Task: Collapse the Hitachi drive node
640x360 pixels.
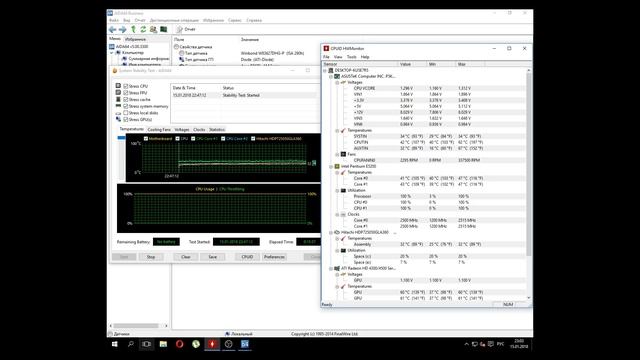Action: point(331,232)
